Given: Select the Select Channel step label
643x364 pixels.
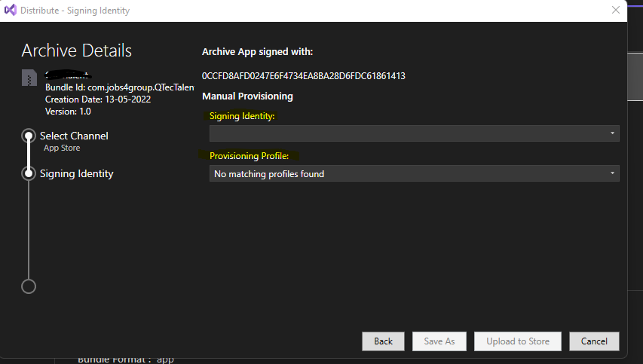Looking at the screenshot, I should [74, 136].
